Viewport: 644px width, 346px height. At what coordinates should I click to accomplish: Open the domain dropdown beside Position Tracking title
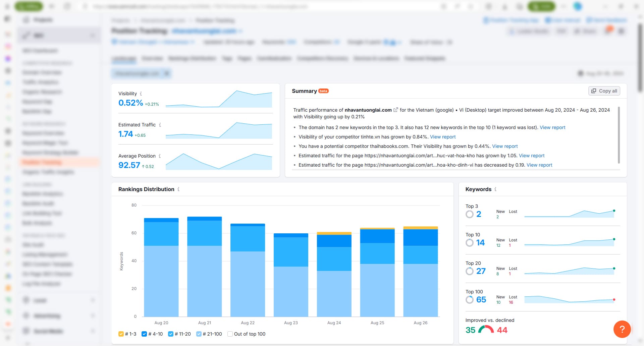pos(207,31)
